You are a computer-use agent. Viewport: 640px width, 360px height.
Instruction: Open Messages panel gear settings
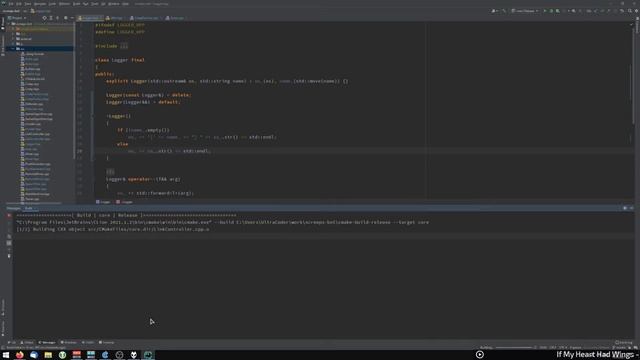[625, 208]
